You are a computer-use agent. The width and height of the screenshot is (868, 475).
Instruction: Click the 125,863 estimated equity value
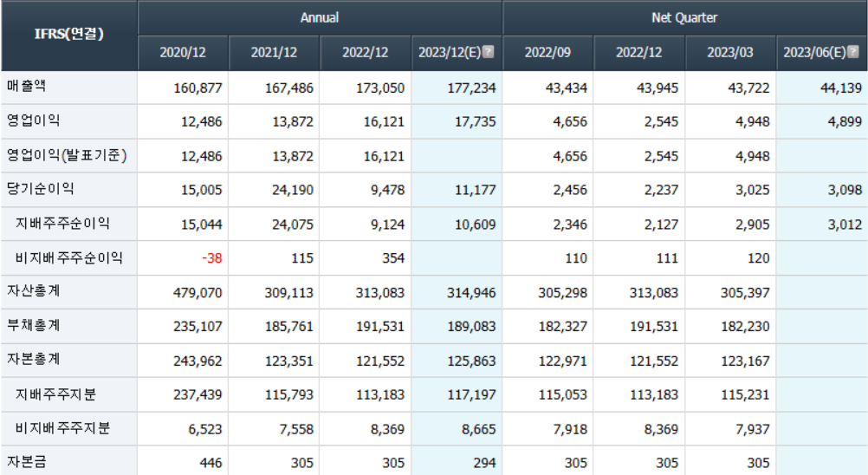pyautogui.click(x=471, y=361)
